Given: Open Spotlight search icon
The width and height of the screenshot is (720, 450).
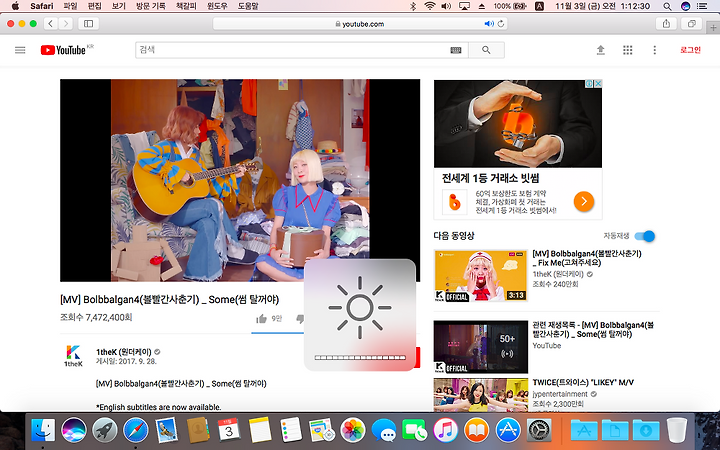Looking at the screenshot, I should 667,6.
